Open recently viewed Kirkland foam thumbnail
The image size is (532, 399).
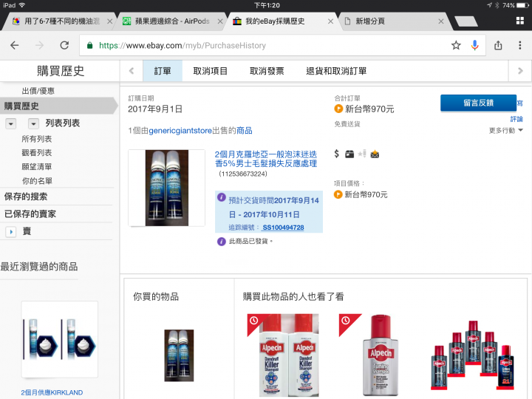60,339
